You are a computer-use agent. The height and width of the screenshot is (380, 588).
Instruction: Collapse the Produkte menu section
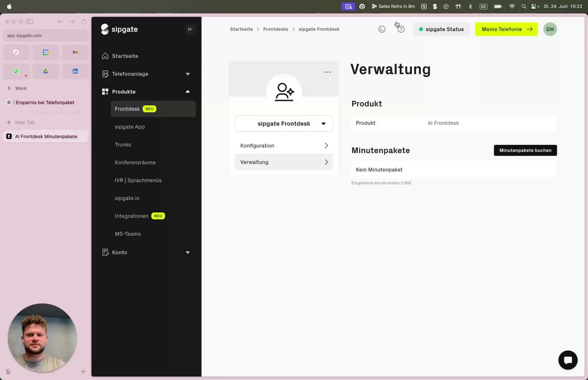click(x=147, y=92)
